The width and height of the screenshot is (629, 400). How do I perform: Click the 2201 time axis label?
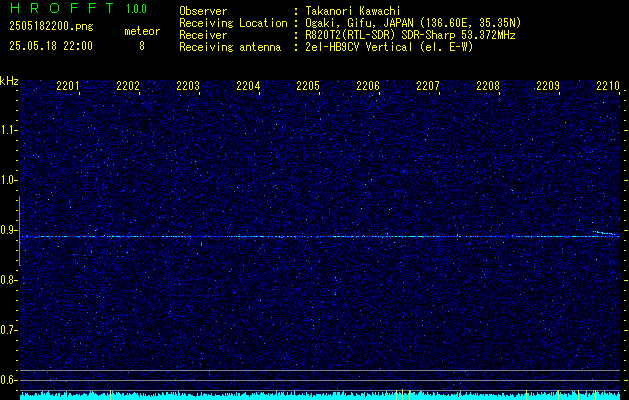coord(68,85)
